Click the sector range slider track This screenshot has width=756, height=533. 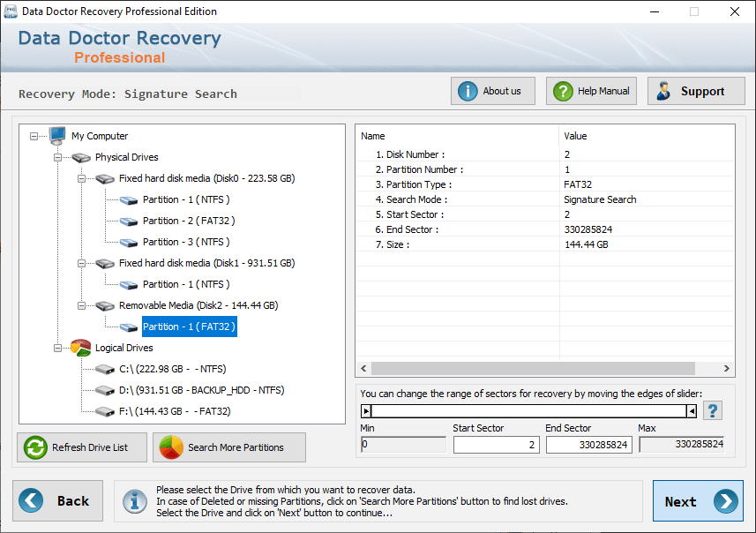[x=529, y=411]
